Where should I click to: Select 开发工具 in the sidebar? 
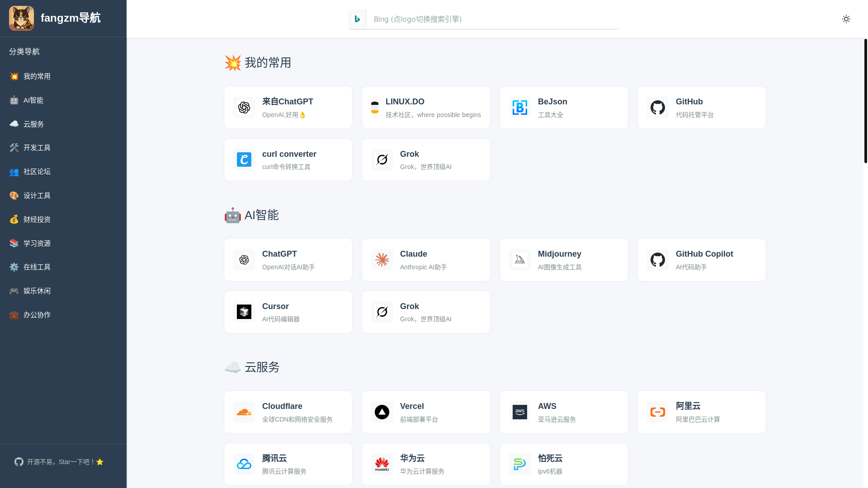coord(63,148)
